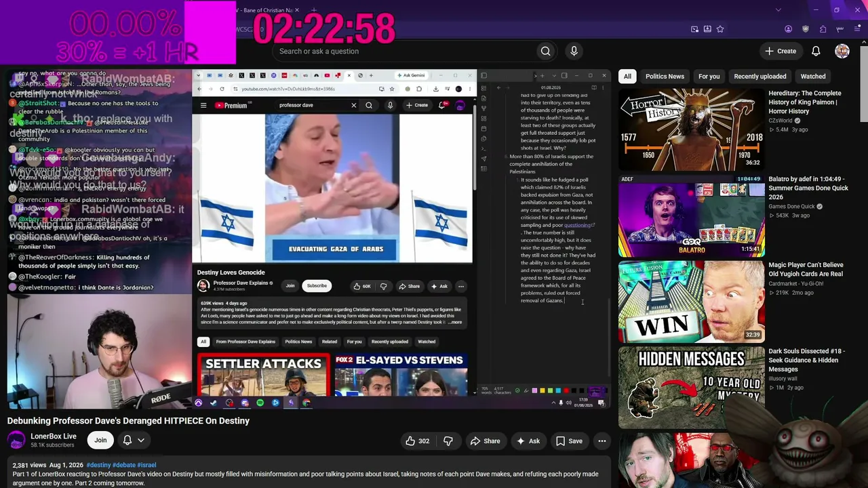
Task: Select the All filter chip
Action: pos(627,77)
